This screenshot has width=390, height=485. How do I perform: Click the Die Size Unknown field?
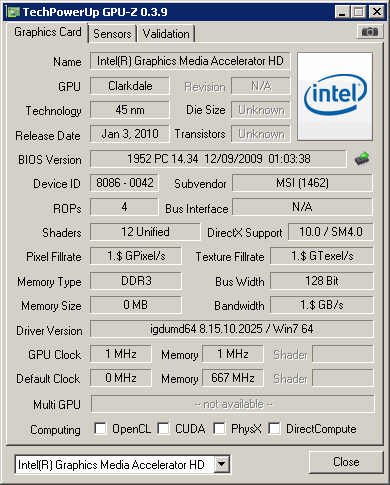pos(261,110)
